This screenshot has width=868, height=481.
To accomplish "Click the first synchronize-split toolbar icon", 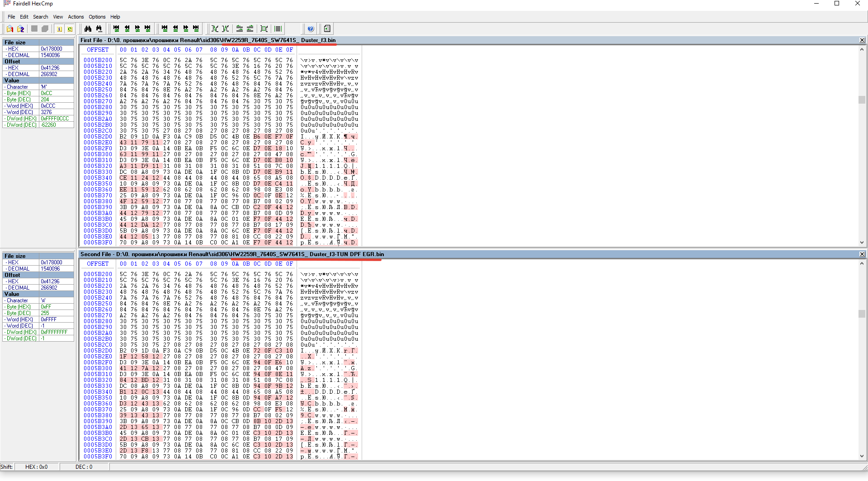I will point(215,29).
